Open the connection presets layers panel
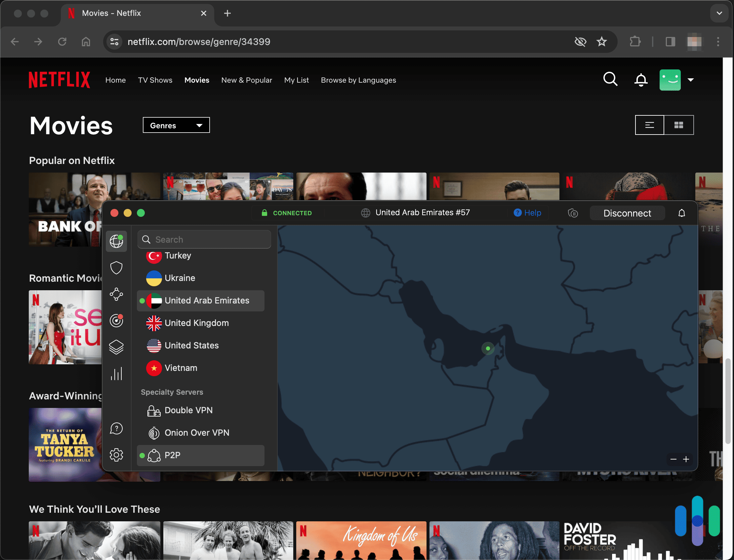 coord(116,347)
